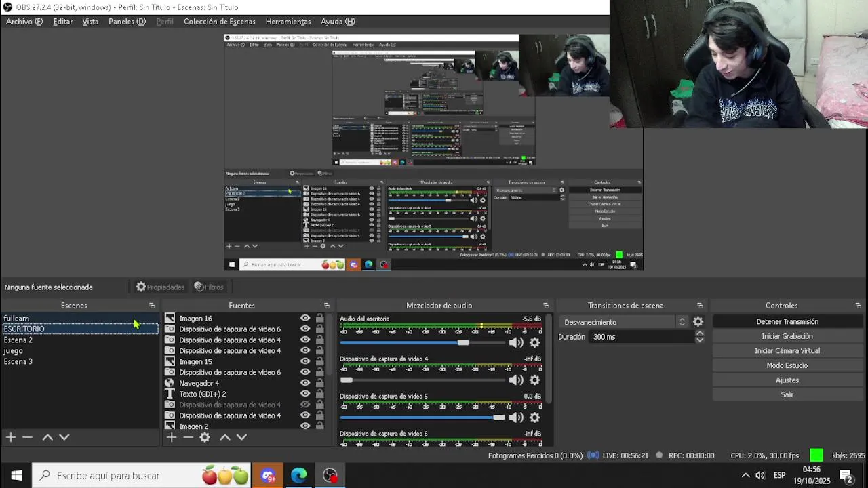Open the Ayuda menu
Viewport: 868px width, 488px height.
[x=338, y=22]
